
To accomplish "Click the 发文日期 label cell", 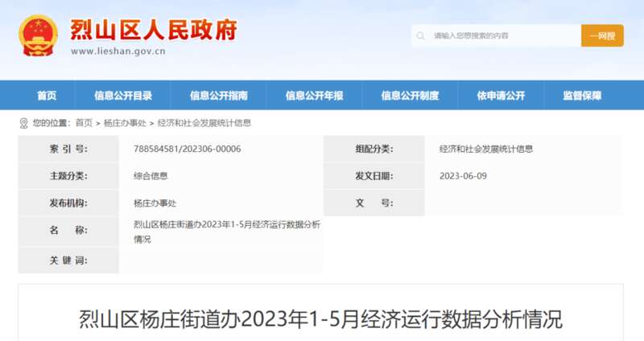I will coord(374,176).
